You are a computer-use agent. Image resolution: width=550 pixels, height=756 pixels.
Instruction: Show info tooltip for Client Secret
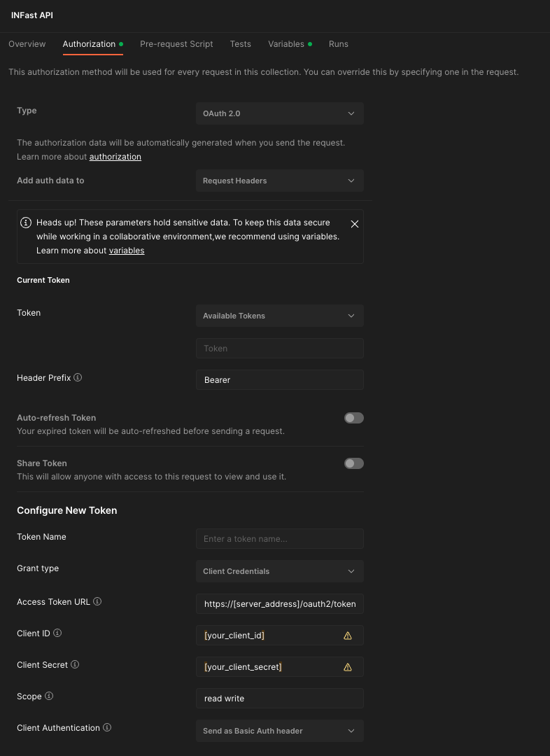(75, 664)
